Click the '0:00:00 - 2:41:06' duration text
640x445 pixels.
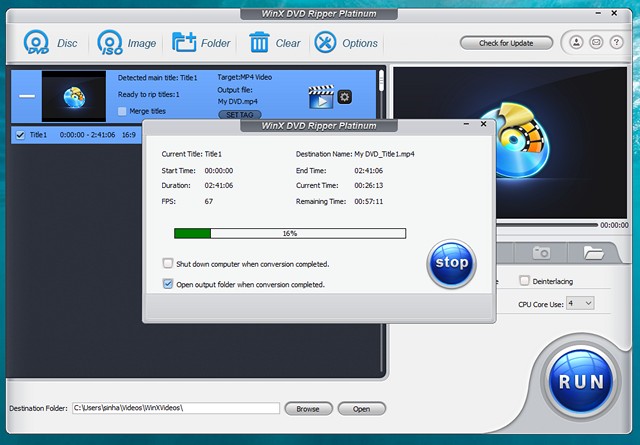pos(87,135)
